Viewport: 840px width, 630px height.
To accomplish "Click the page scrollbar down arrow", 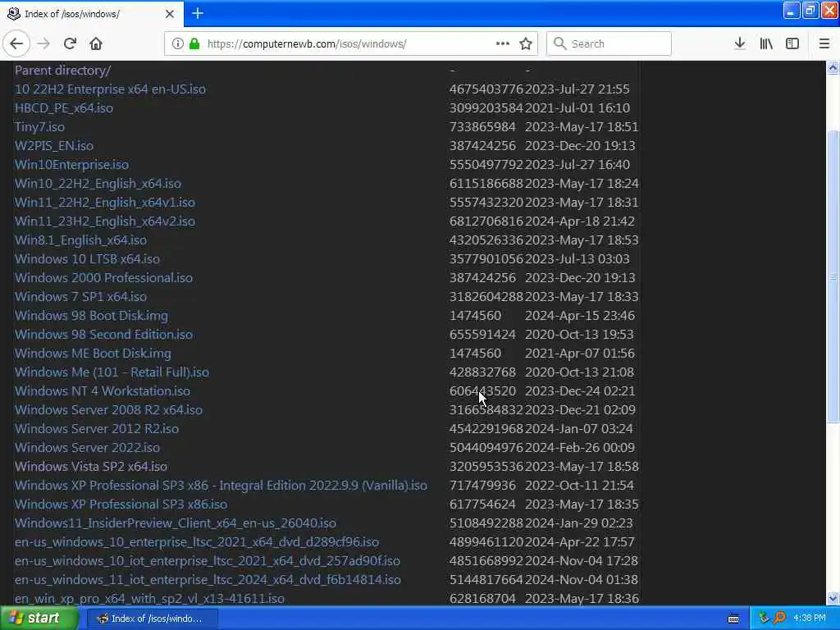I will 833,598.
